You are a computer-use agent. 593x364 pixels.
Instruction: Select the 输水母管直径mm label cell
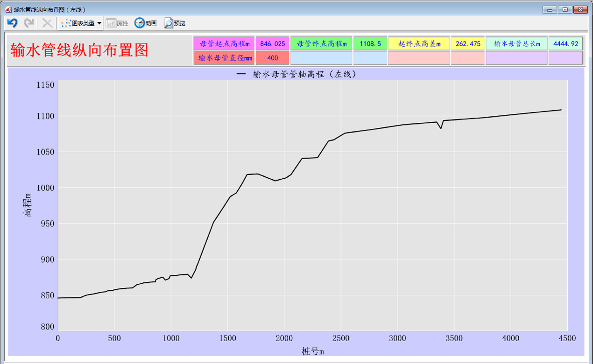pos(224,58)
